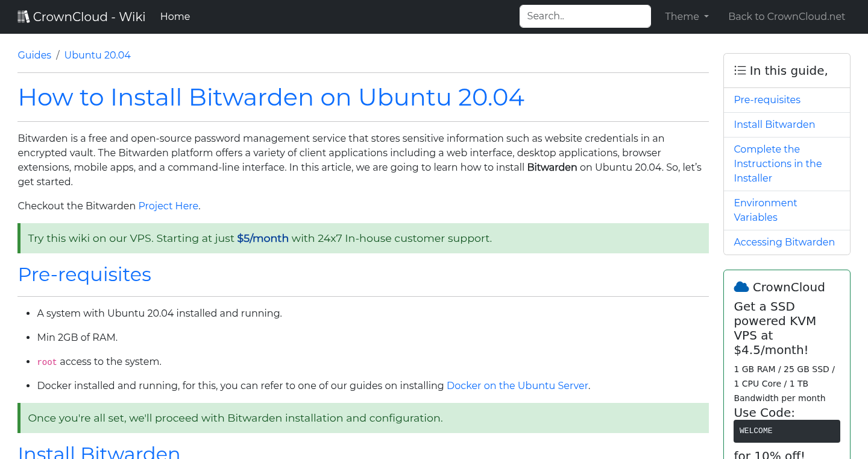The image size is (868, 459).
Task: Select the WELCOME coupon code box
Action: click(787, 431)
